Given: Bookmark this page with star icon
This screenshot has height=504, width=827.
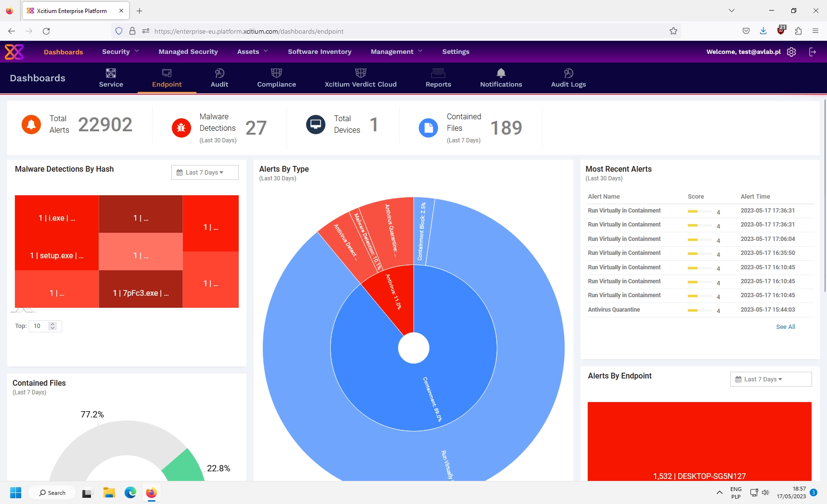Looking at the screenshot, I should pos(673,31).
